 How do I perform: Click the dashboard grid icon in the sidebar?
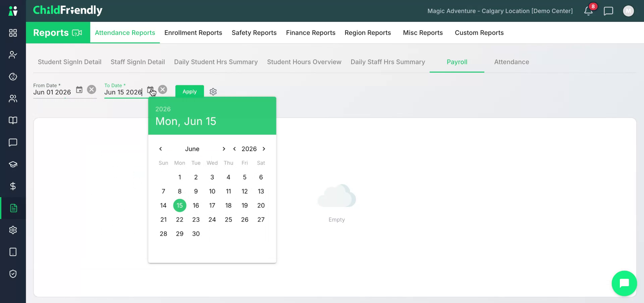(x=13, y=33)
